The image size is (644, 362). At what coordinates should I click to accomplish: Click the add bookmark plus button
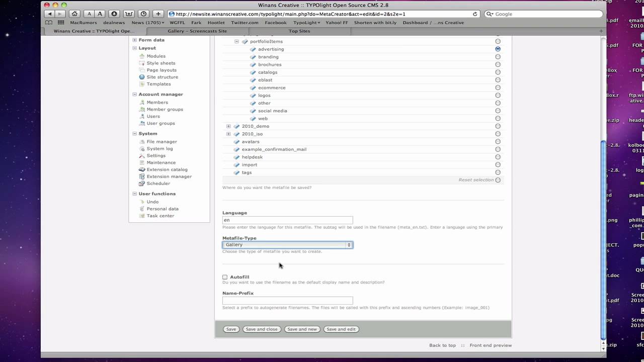[158, 14]
